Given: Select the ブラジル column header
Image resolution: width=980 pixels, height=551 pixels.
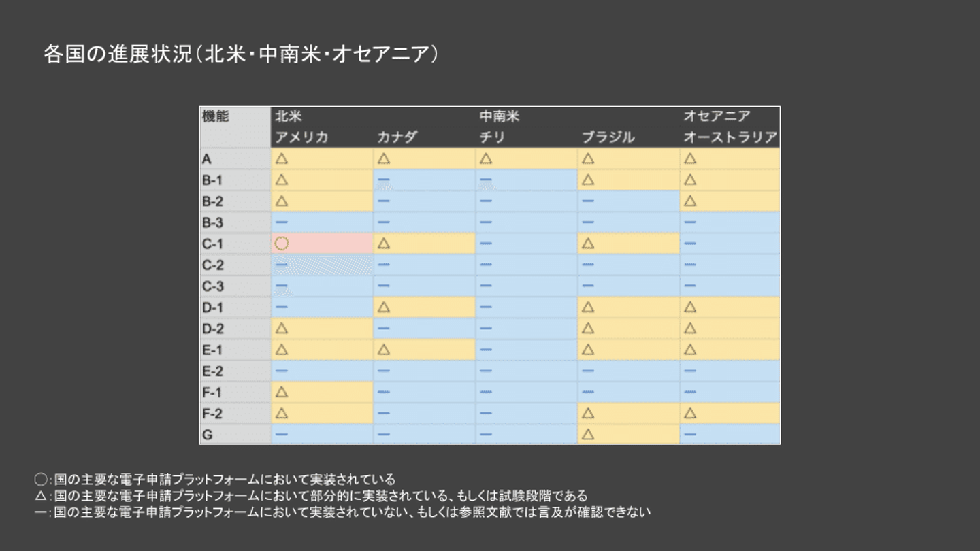Looking at the screenshot, I should coord(608,137).
